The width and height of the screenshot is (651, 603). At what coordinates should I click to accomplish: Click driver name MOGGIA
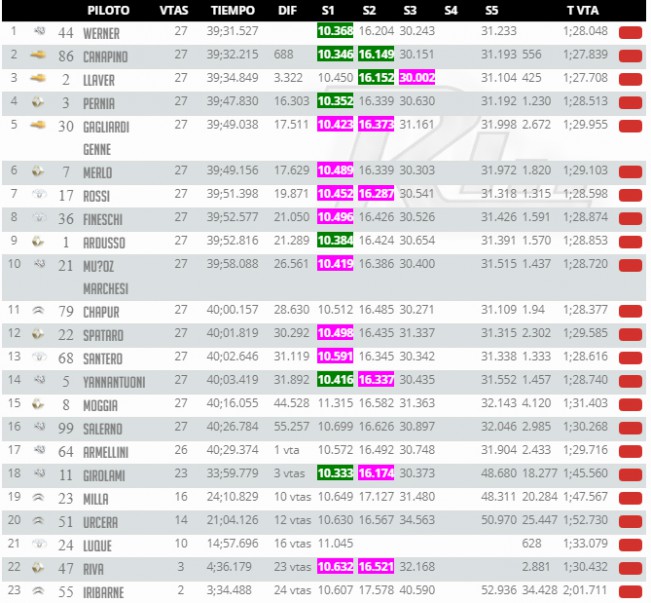coord(100,406)
